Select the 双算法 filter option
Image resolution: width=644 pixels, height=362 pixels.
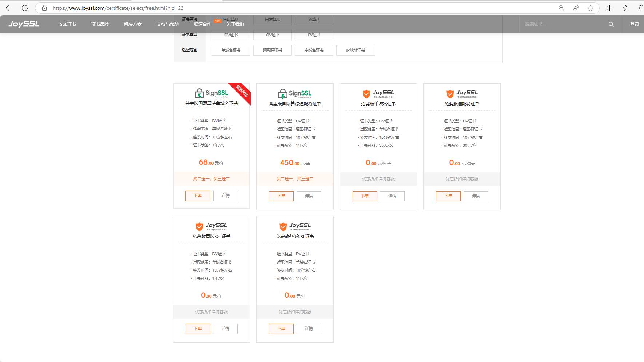click(x=314, y=20)
